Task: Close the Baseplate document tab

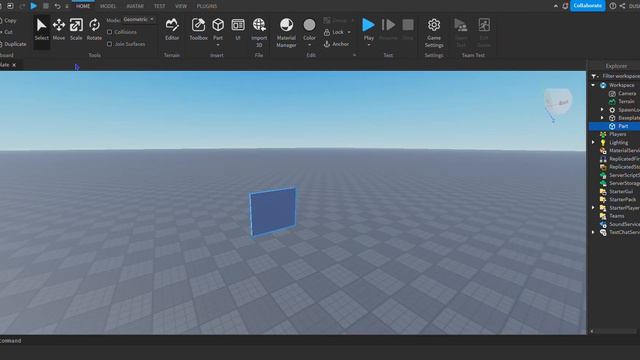Action: 14,65
